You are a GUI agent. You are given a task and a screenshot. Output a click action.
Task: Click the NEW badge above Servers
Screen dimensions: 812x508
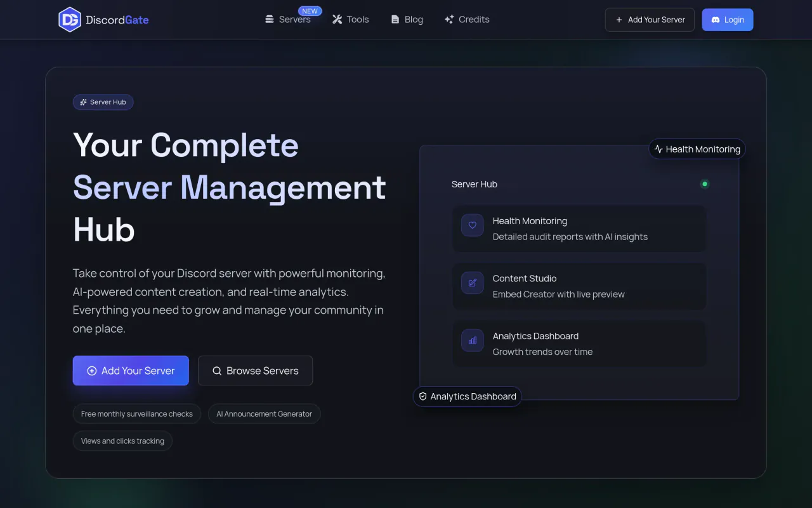click(310, 11)
